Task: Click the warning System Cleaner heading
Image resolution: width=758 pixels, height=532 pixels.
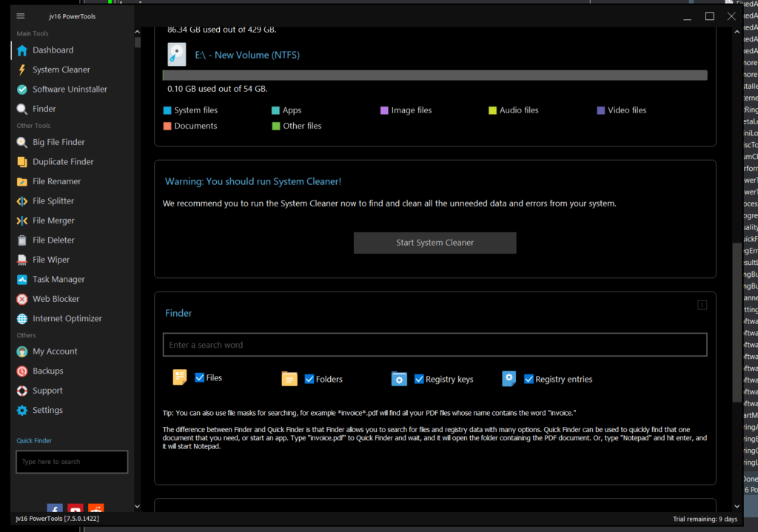Action: 253,182
